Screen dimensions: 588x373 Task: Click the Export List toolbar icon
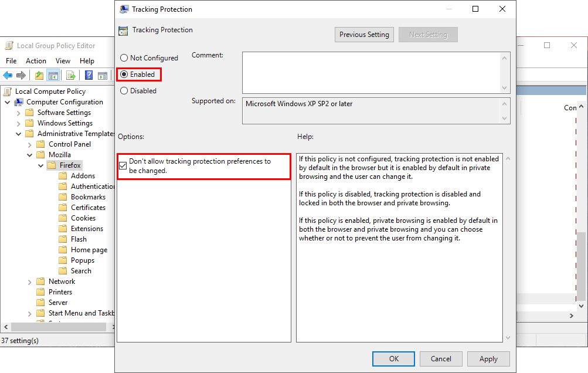click(70, 74)
